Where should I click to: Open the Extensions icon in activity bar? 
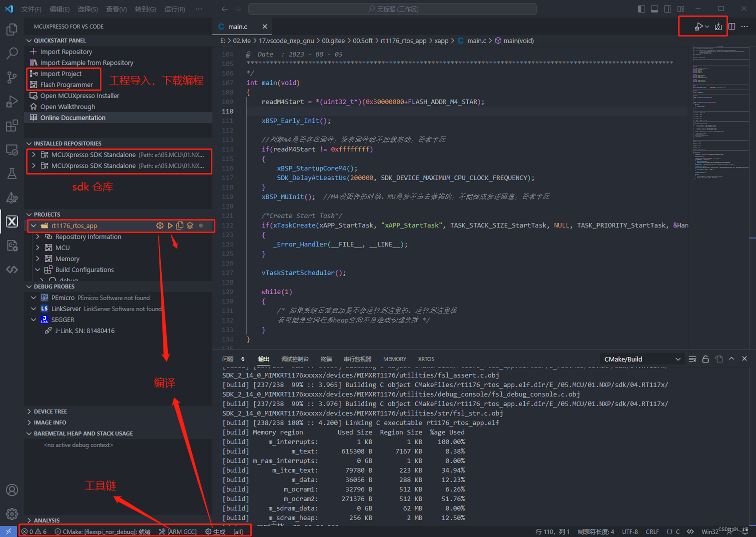pos(11,125)
